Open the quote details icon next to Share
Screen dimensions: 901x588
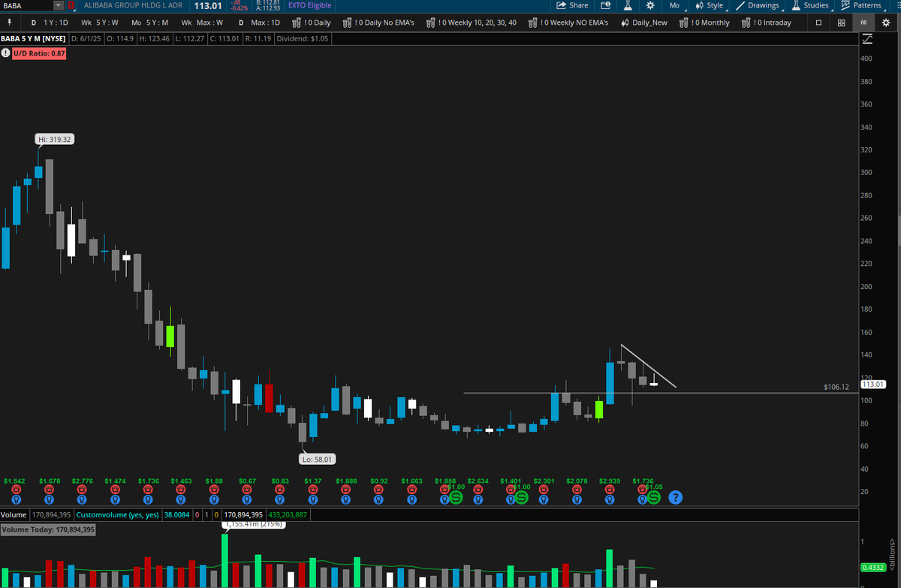tap(606, 5)
